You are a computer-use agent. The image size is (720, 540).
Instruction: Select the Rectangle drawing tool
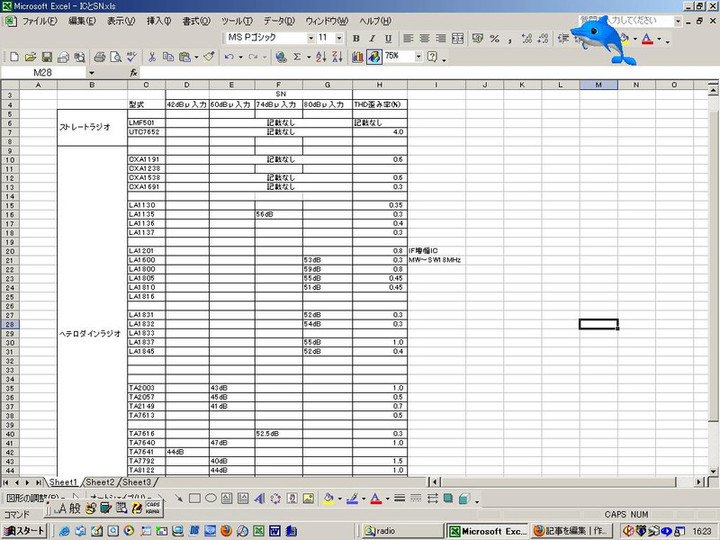click(x=195, y=498)
